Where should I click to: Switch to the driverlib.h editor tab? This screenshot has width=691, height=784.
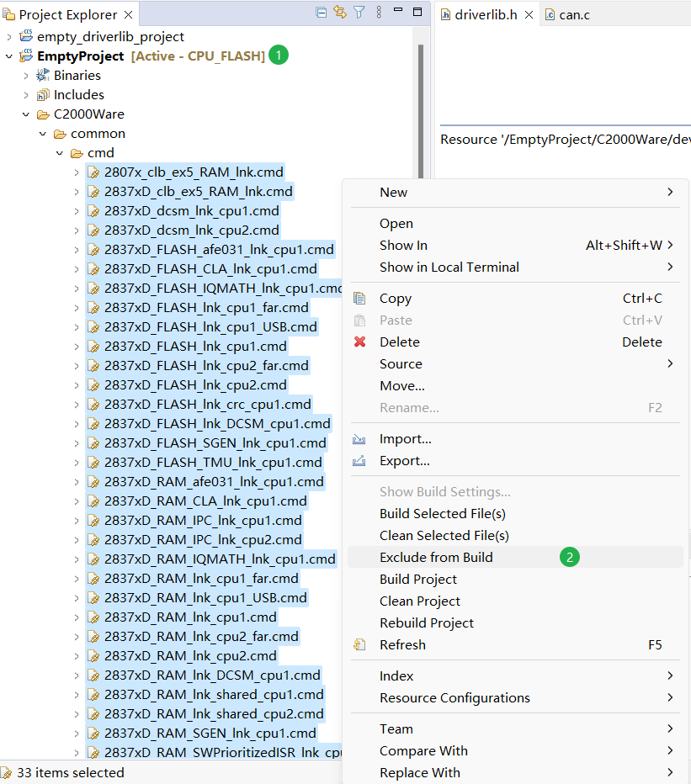pyautogui.click(x=485, y=15)
